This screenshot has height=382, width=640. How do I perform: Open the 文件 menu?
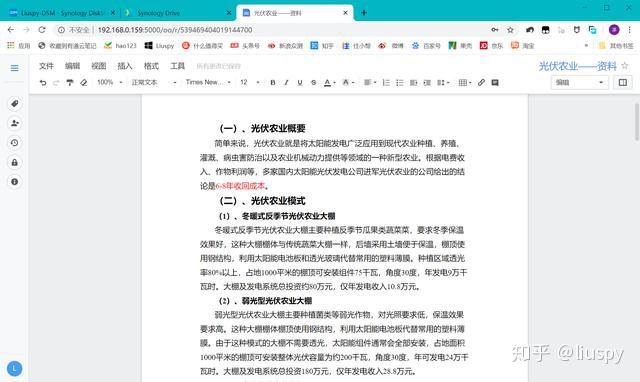[x=46, y=66]
